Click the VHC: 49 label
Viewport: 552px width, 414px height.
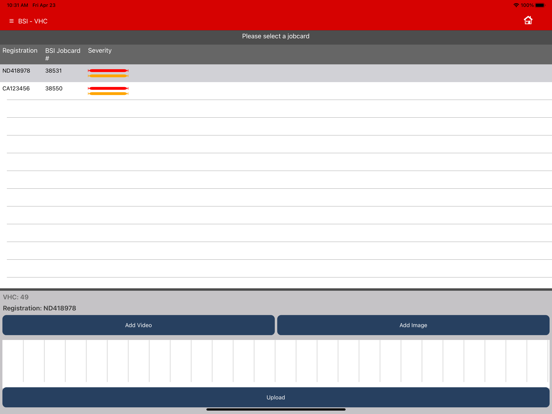tap(16, 297)
